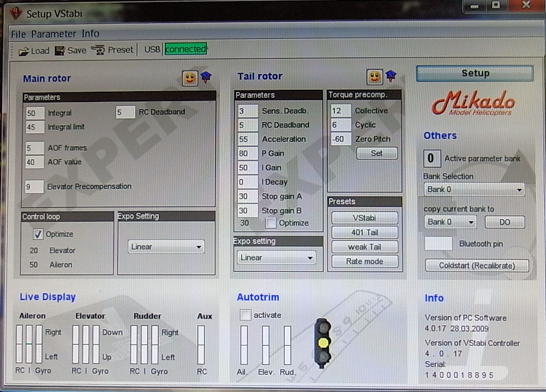Enable the Autotrim activate checkbox

tap(245, 315)
